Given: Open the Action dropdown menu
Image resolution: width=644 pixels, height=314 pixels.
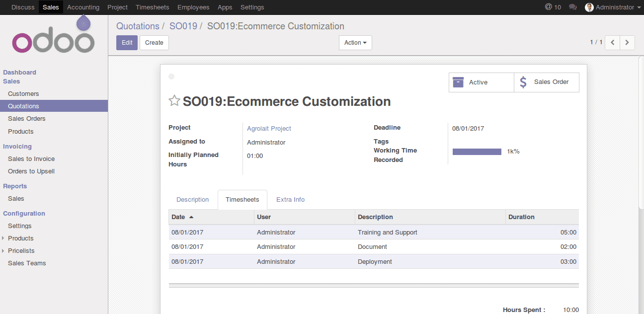Looking at the screenshot, I should pyautogui.click(x=355, y=43).
